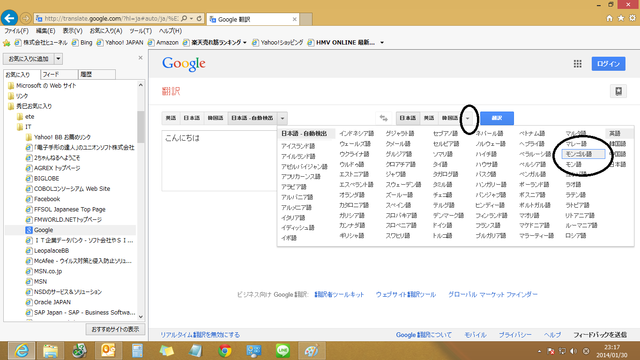Open the グローバル マーケット ファインダー link

tap(493, 294)
